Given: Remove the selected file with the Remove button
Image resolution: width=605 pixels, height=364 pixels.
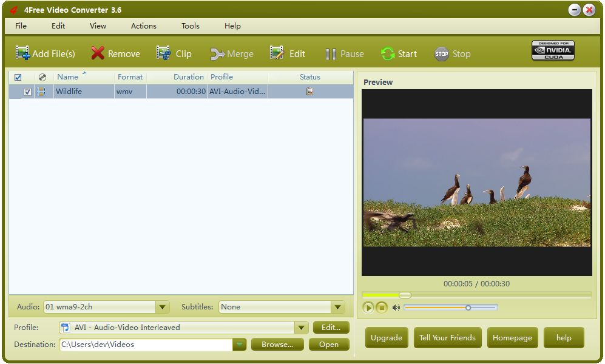Looking at the screenshot, I should [x=115, y=53].
